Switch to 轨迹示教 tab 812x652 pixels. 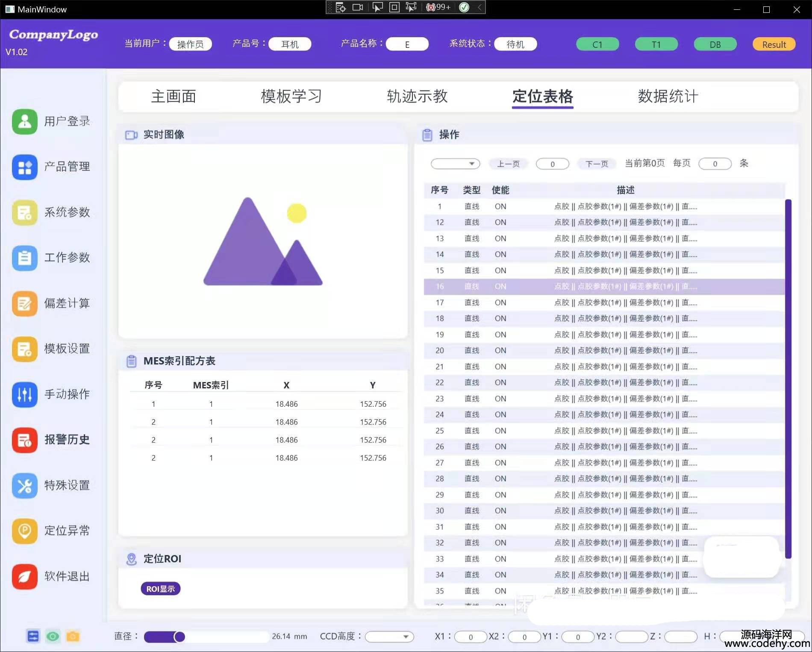coord(417,96)
